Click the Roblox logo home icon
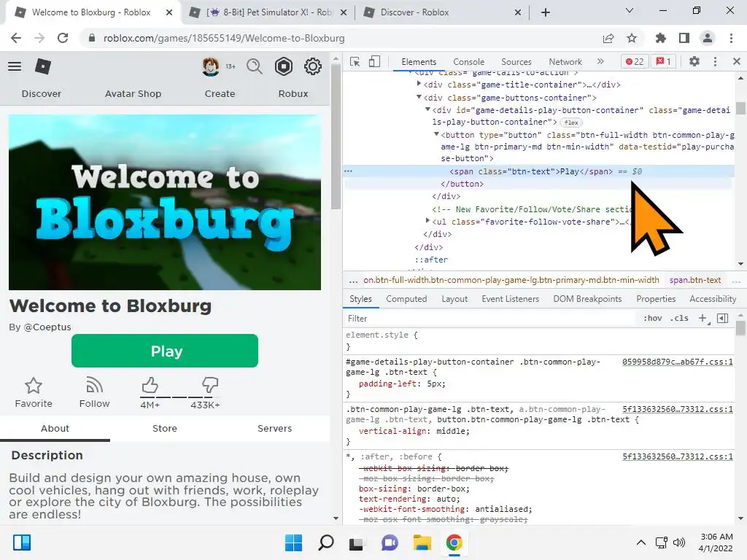The height and width of the screenshot is (560, 747). [x=43, y=66]
